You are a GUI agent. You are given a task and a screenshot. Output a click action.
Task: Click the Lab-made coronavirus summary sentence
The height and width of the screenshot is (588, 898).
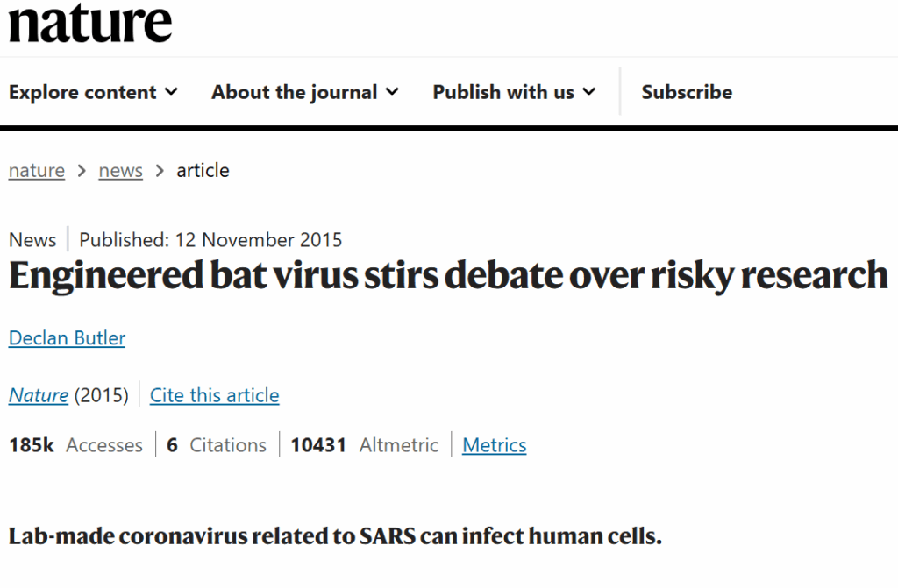335,535
